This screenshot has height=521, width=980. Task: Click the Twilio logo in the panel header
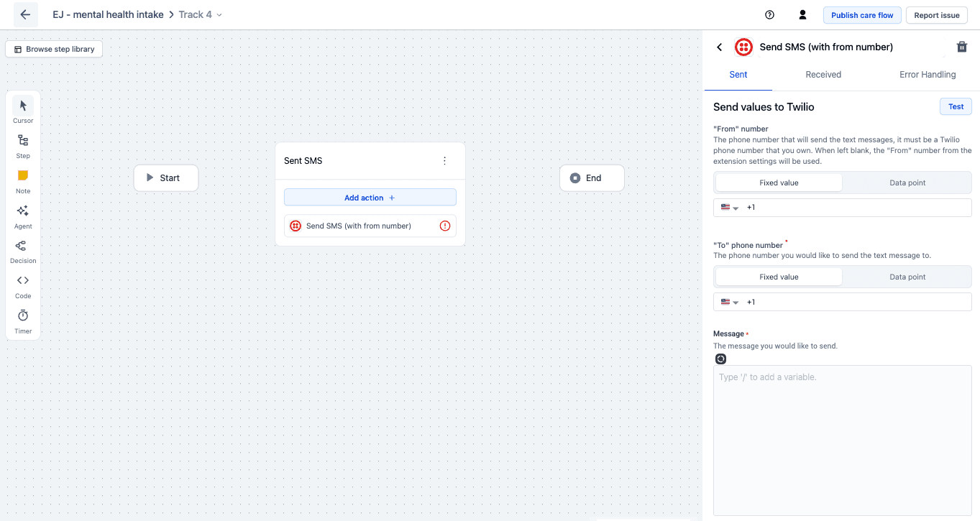743,47
